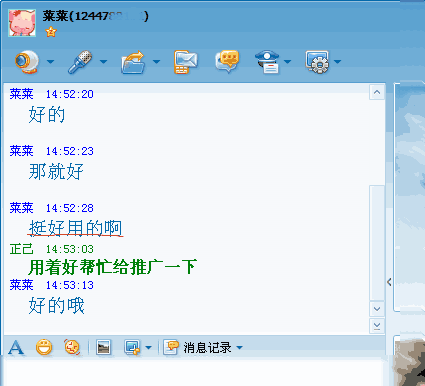Open file transfer options dropdown arrow
Image resolution: width=425 pixels, height=386 pixels.
(x=156, y=62)
